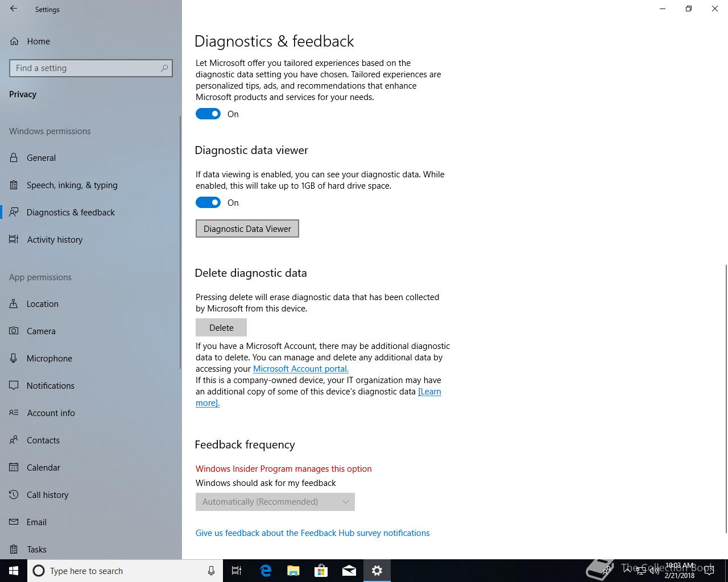Viewport: 728px width, 582px height.
Task: Click the Settings gear in the taskbar
Action: pyautogui.click(x=377, y=571)
